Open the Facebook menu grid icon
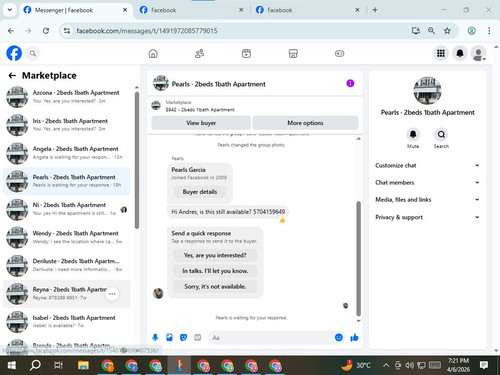This screenshot has height=375, width=500. click(441, 53)
